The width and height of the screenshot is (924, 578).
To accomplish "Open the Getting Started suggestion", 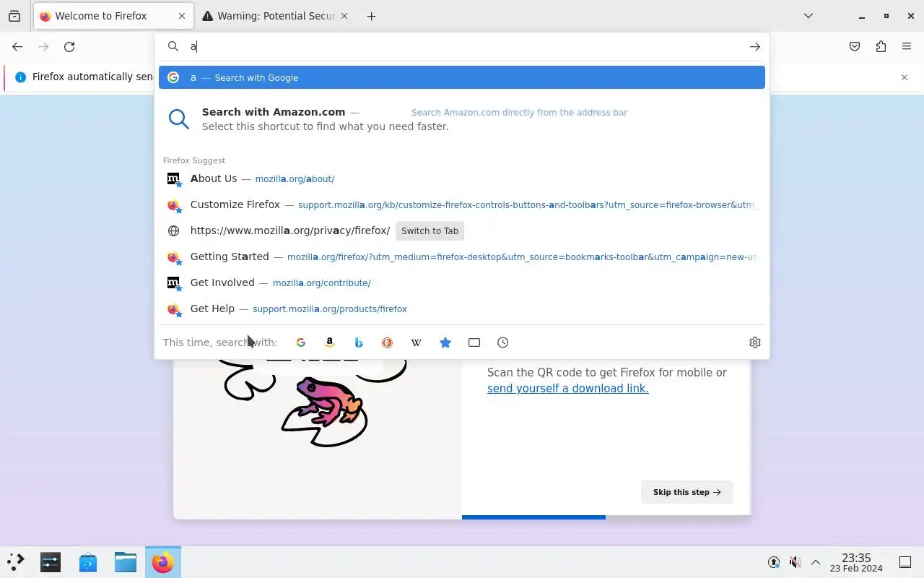I will click(x=462, y=256).
